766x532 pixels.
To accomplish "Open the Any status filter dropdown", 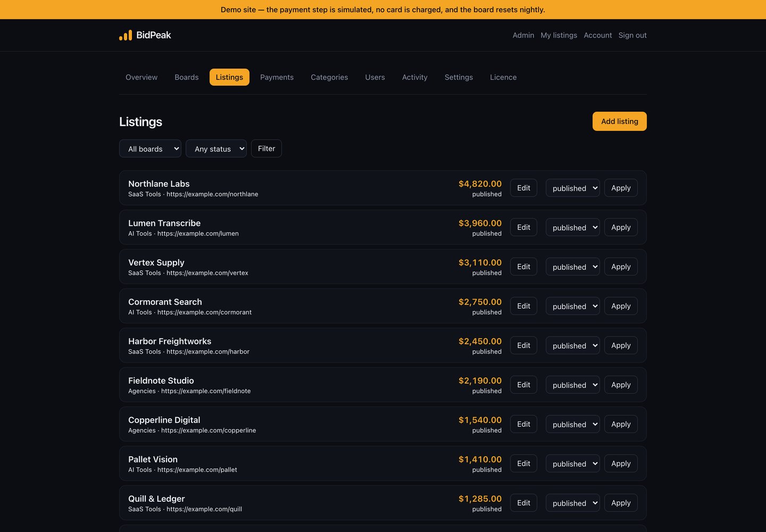I will [x=216, y=148].
